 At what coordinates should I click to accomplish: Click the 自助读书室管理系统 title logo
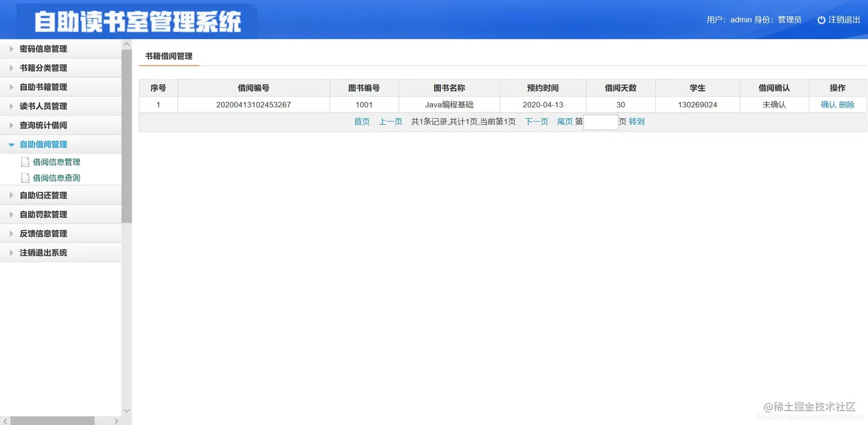tap(138, 22)
